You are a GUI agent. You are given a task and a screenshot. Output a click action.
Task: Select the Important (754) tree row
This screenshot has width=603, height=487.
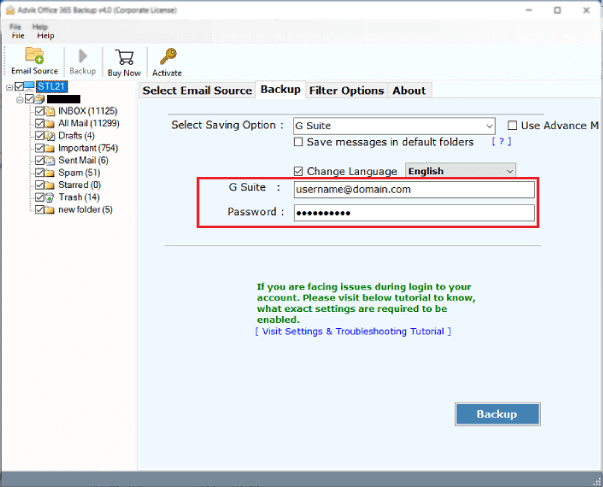click(88, 148)
